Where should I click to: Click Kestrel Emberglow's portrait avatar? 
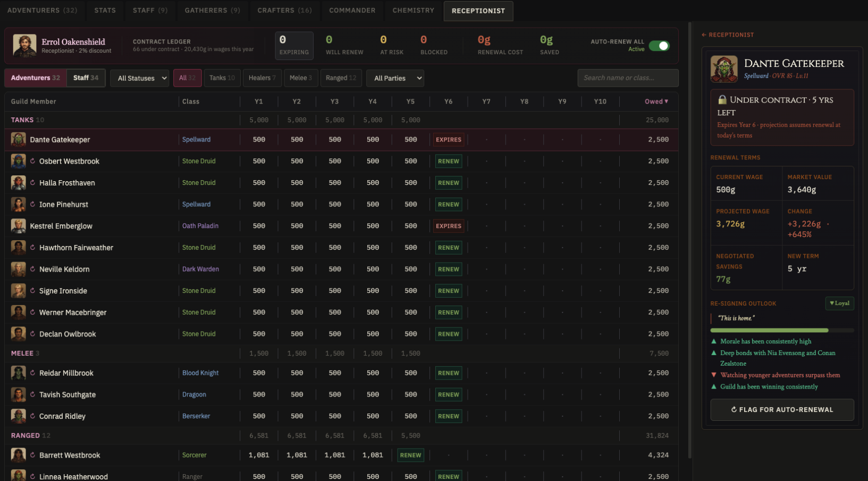point(19,226)
